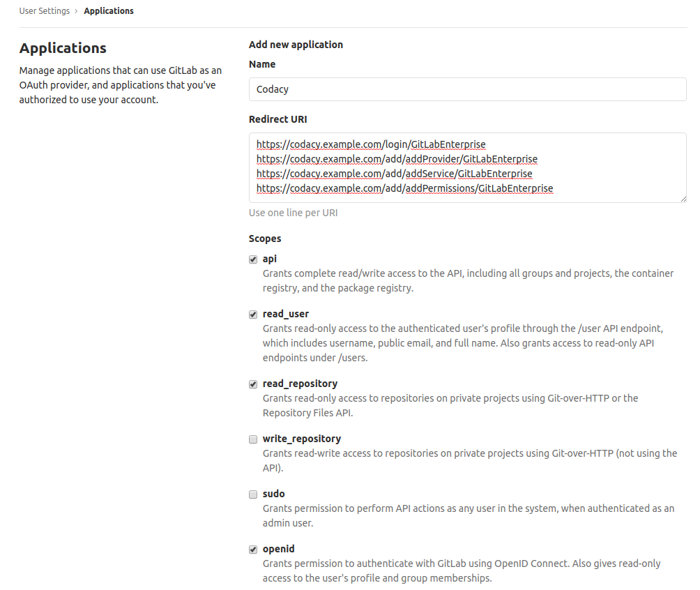
Task: Click the textarea resize grip handle
Action: (x=683, y=198)
